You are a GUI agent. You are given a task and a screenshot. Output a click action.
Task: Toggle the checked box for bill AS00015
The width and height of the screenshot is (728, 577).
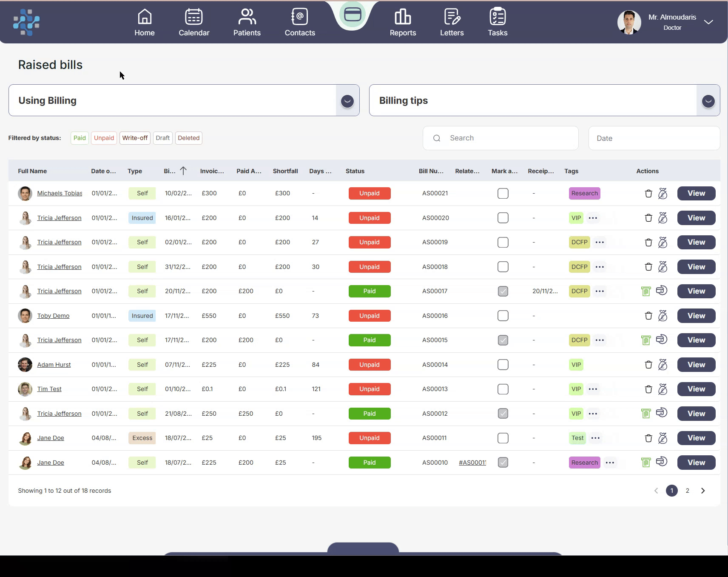click(503, 340)
